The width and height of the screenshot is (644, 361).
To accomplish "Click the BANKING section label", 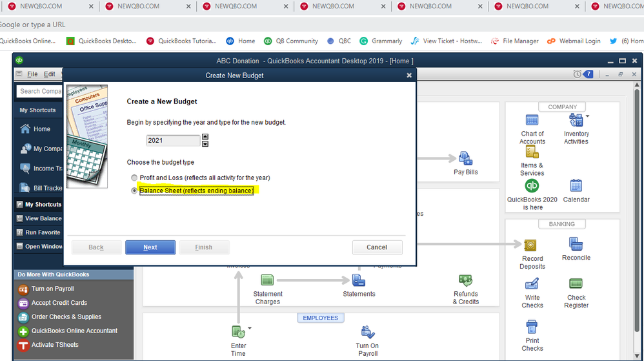I will point(561,224).
